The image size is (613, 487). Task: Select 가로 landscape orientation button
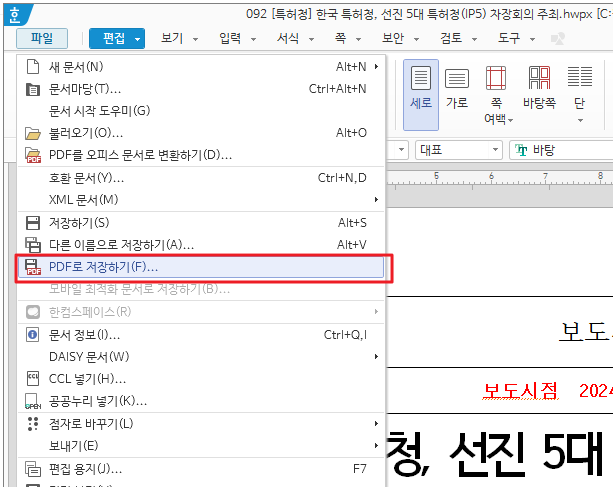click(x=457, y=88)
